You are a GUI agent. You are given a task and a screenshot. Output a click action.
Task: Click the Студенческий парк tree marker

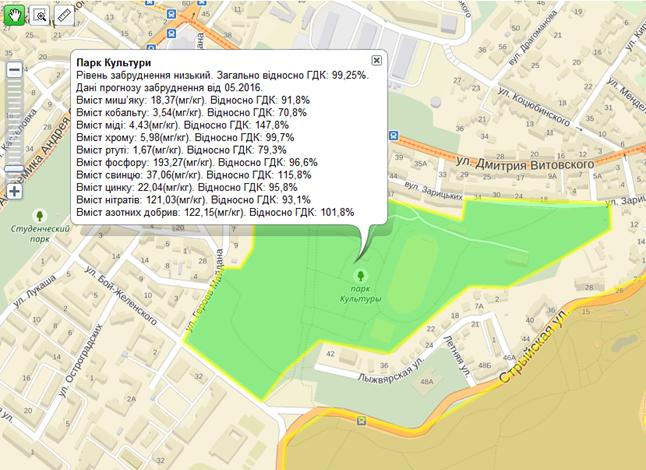coord(40,215)
